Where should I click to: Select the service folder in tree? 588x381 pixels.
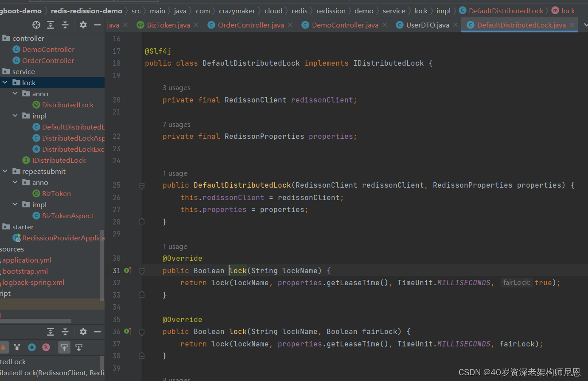pyautogui.click(x=23, y=71)
